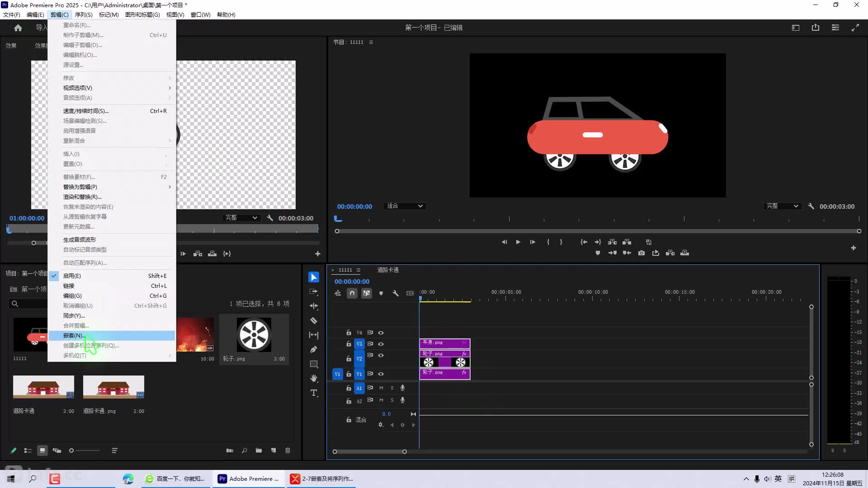Image resolution: width=868 pixels, height=488 pixels.
Task: Click the Lift button
Action: pyautogui.click(x=612, y=242)
